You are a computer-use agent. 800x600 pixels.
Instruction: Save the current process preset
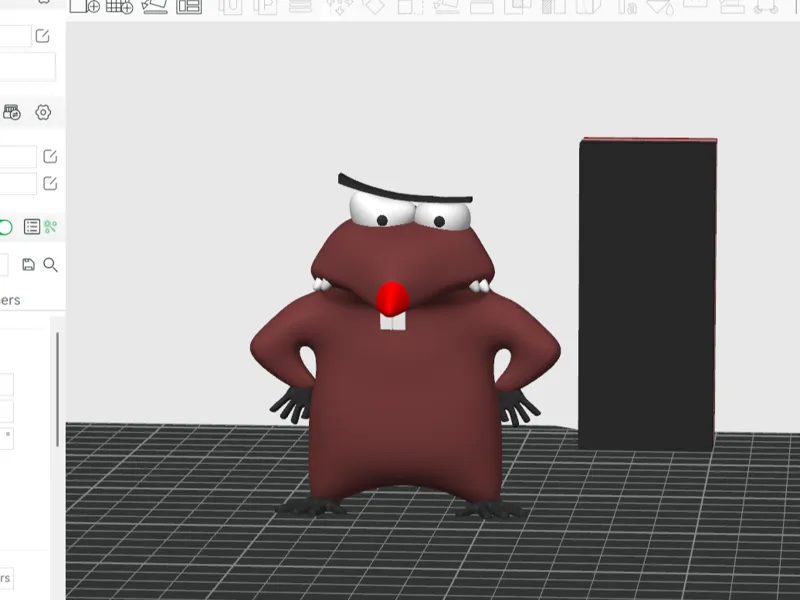[x=29, y=264]
